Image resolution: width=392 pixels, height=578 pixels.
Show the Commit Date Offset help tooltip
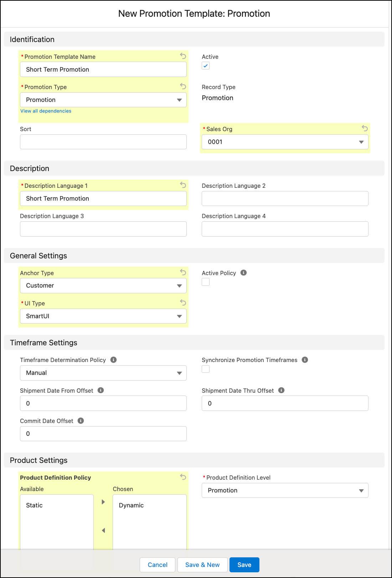click(81, 420)
